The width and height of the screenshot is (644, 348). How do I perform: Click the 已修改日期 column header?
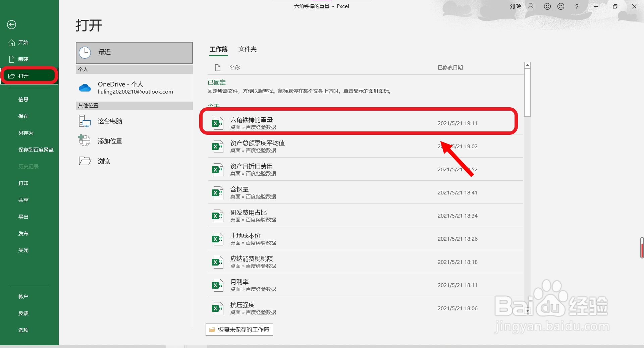(x=450, y=67)
